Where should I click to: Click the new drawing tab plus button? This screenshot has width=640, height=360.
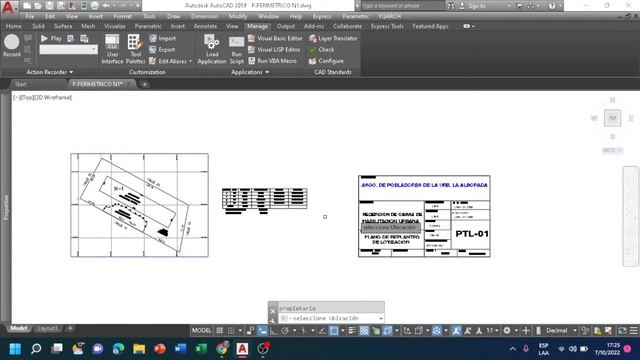point(144,84)
